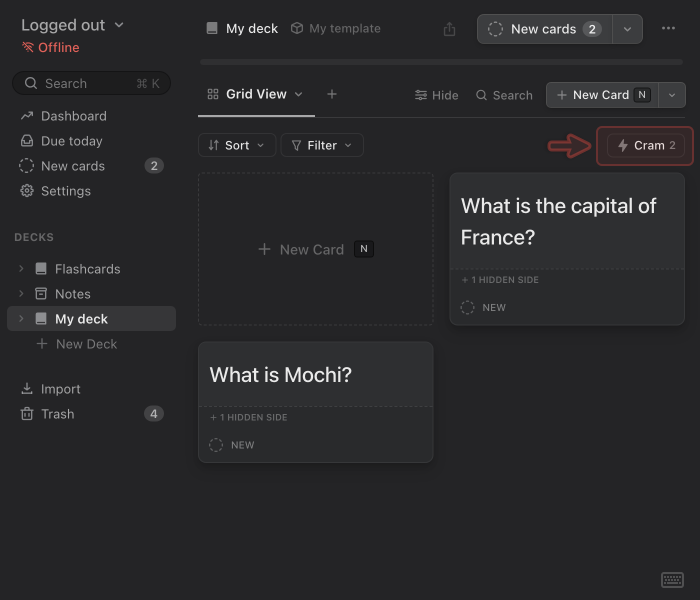
Task: Add a new view with plus icon
Action: coord(332,94)
